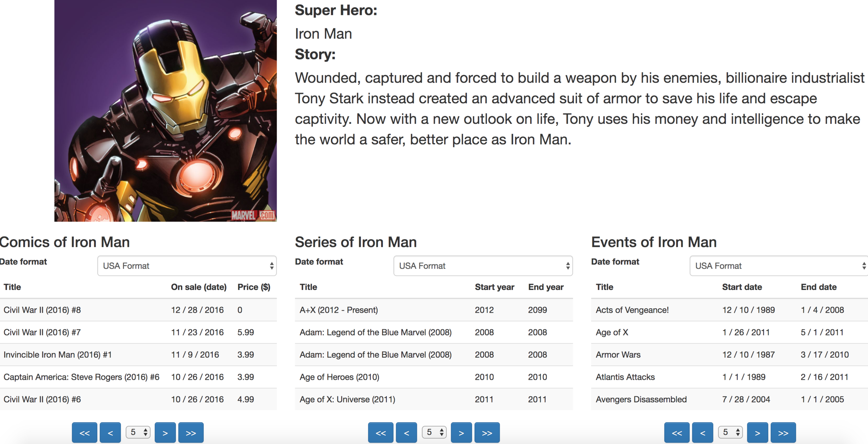Open Comics date format dropdown
868x444 pixels.
coord(187,266)
